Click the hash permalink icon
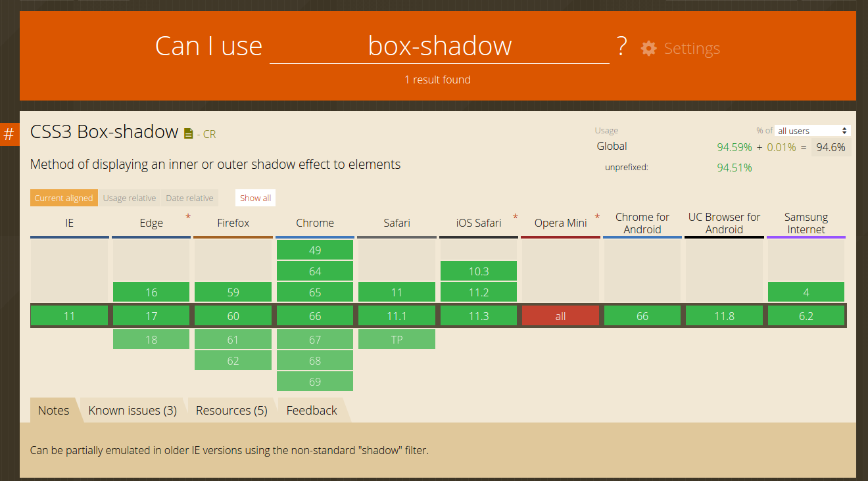868x481 pixels. [x=9, y=135]
